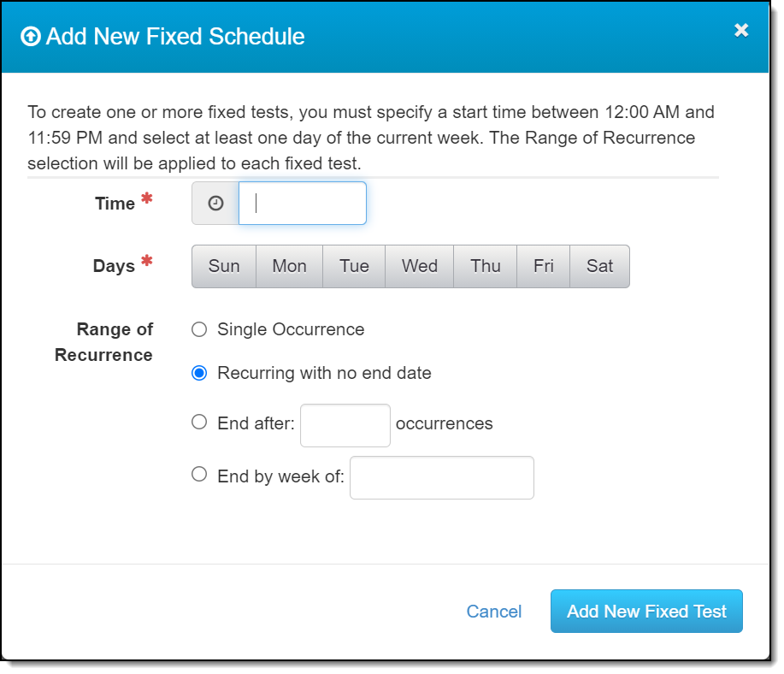Toggle the Sat day button
The height and width of the screenshot is (674, 784).
click(599, 266)
